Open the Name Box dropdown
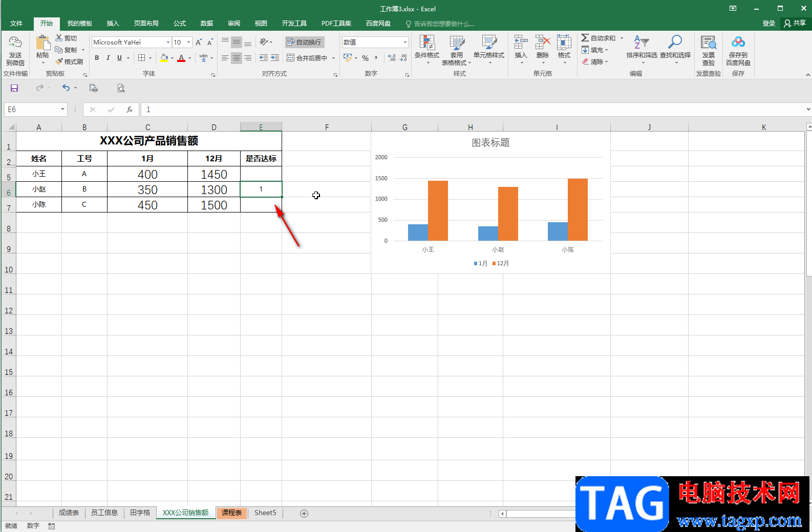Image resolution: width=812 pixels, height=532 pixels. pyautogui.click(x=63, y=109)
